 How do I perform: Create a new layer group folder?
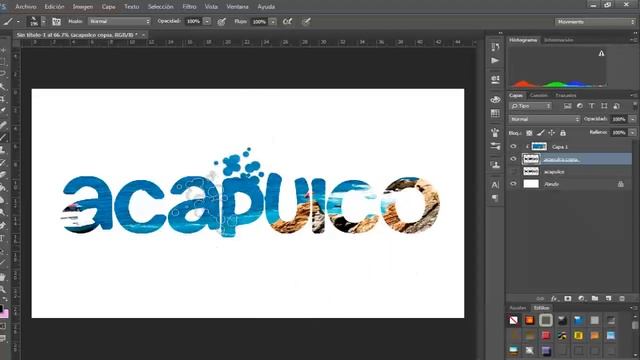pos(595,299)
